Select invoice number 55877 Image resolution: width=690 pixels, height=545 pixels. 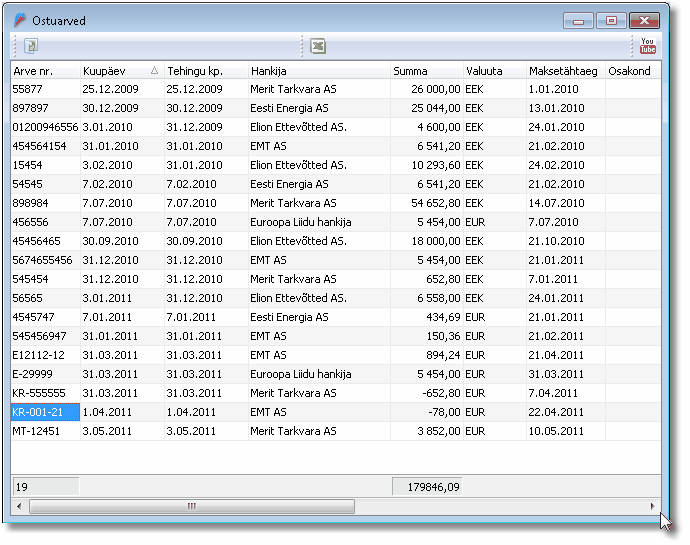[45, 89]
